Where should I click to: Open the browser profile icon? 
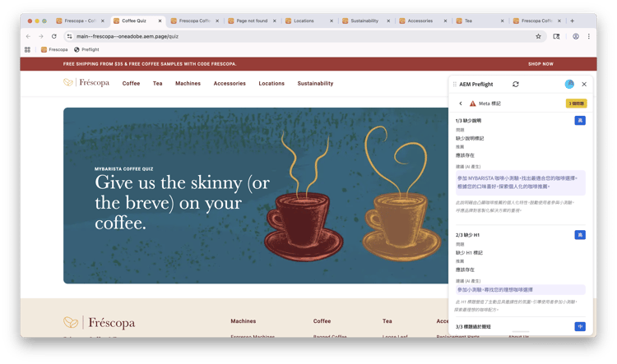pos(576,36)
